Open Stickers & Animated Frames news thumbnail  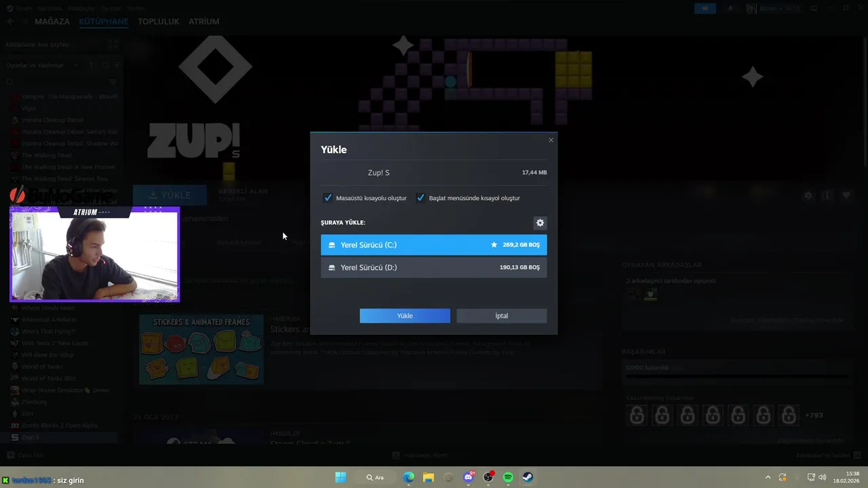coord(201,350)
